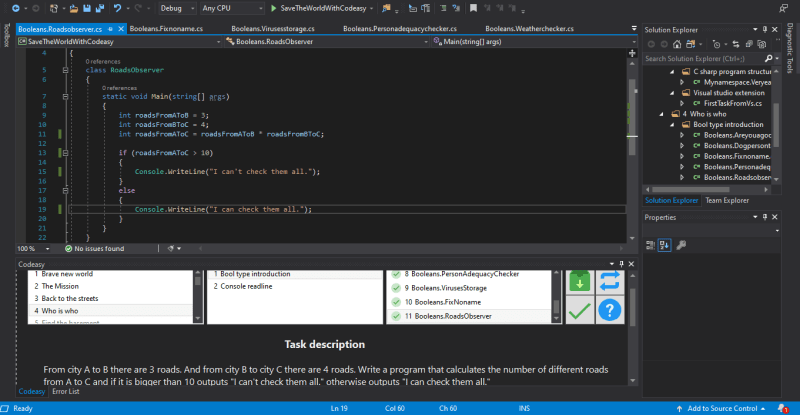Click Add to Source Control in status bar
The height and width of the screenshot is (415, 800).
click(x=724, y=408)
